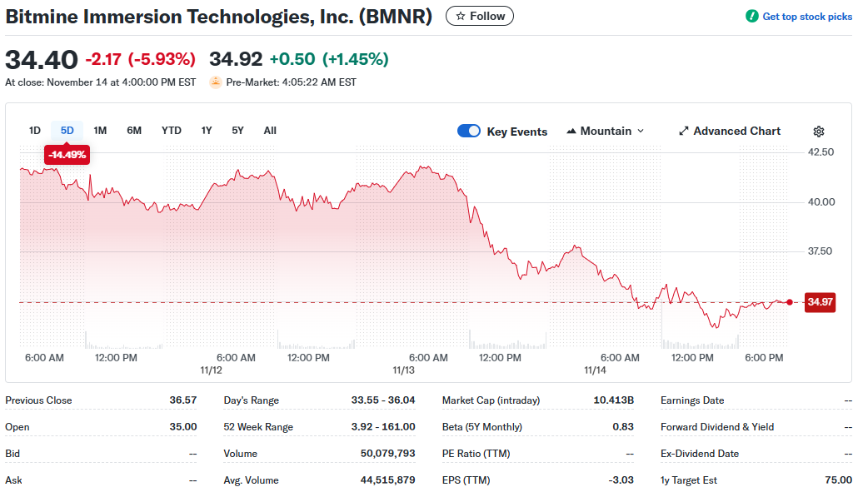868x502 pixels.
Task: Select the All time range tab
Action: pos(270,131)
